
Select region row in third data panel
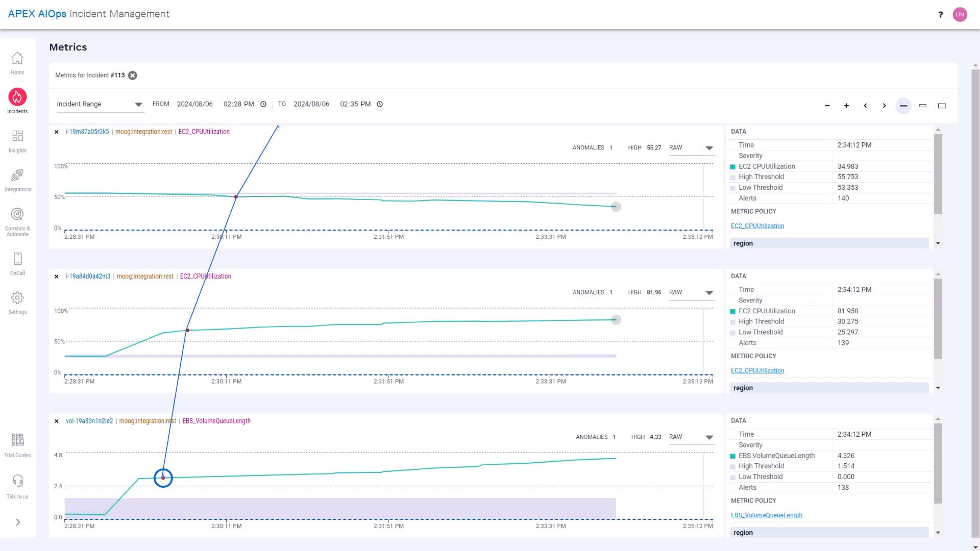pyautogui.click(x=829, y=533)
